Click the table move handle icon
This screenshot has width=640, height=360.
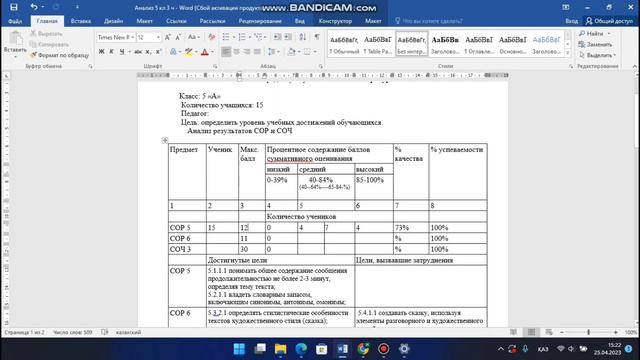[165, 140]
